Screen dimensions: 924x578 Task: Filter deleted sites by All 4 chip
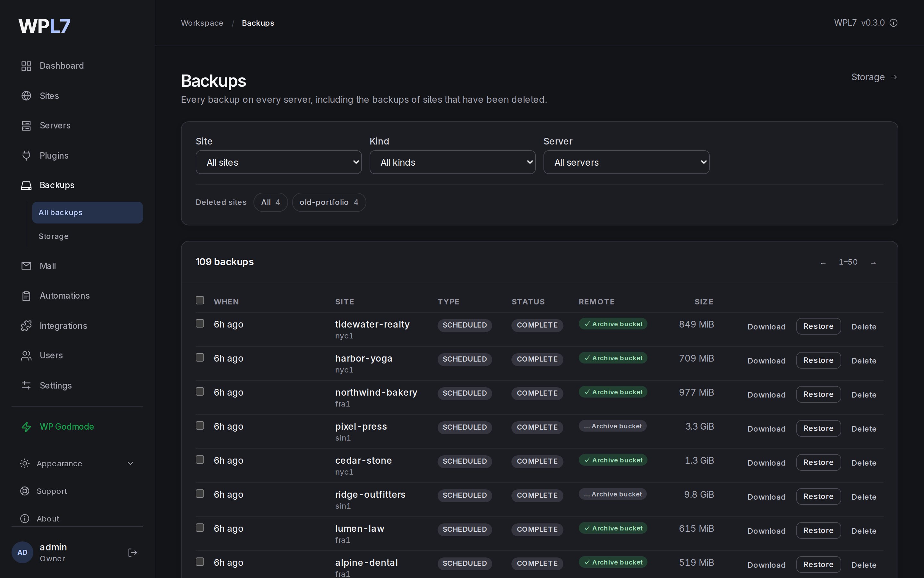tap(270, 202)
